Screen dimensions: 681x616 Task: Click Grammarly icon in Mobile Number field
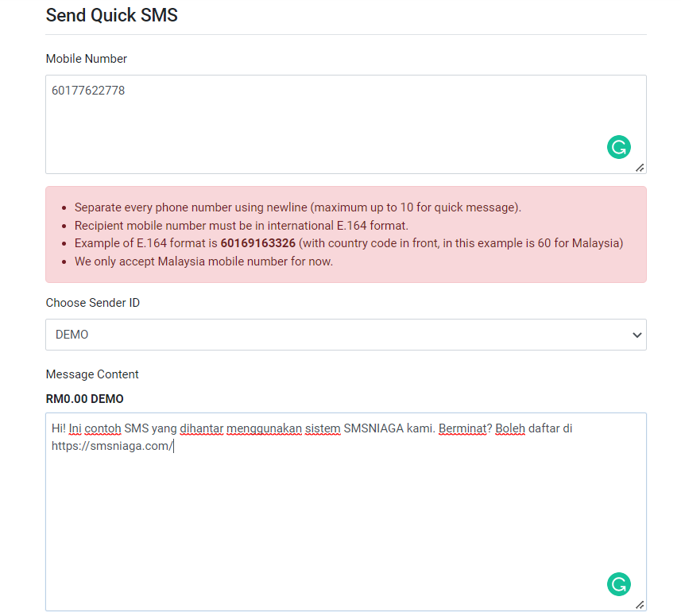(618, 146)
